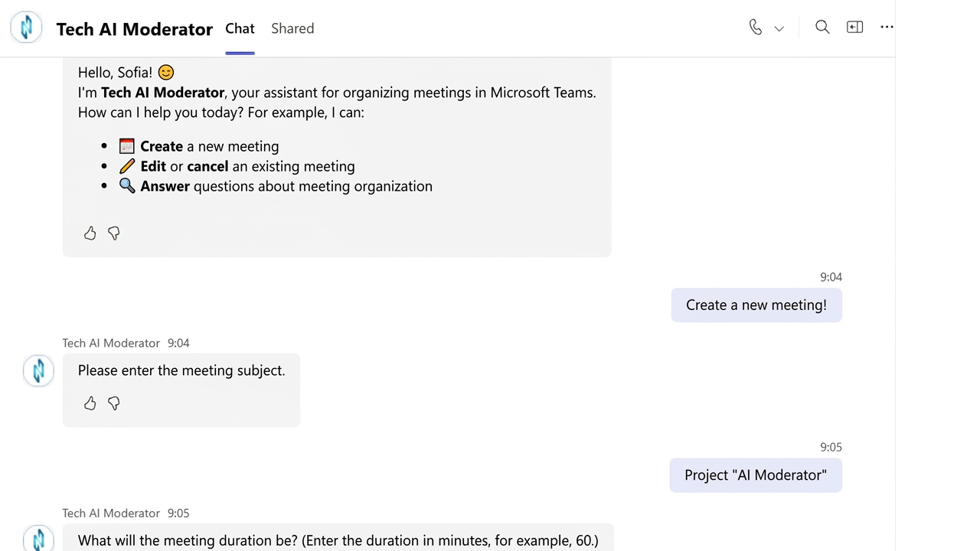980x551 pixels.
Task: Click the sender name "Tech AI Moderator 9:04"
Action: tap(126, 343)
